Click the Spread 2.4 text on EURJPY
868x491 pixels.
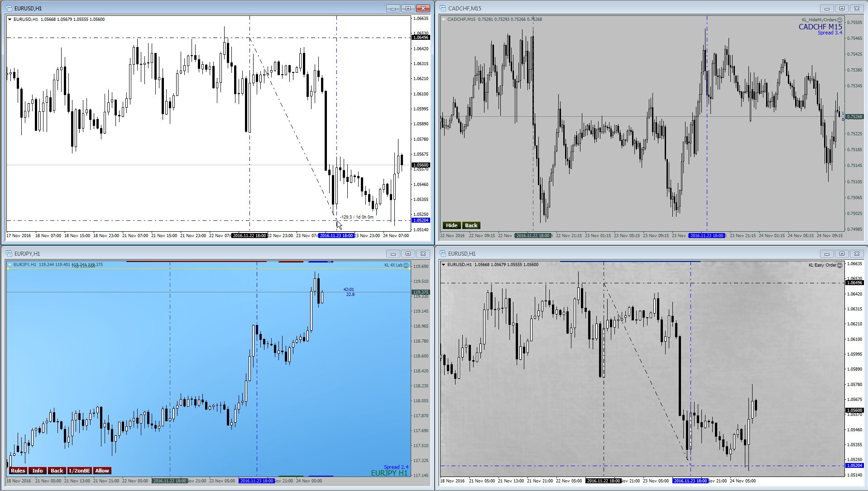pyautogui.click(x=396, y=467)
